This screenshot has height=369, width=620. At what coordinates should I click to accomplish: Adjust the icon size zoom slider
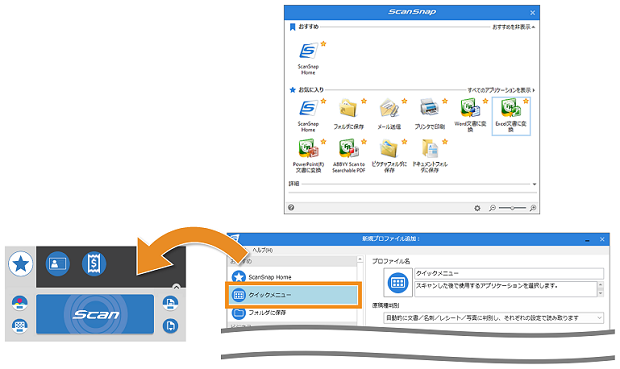(x=512, y=208)
